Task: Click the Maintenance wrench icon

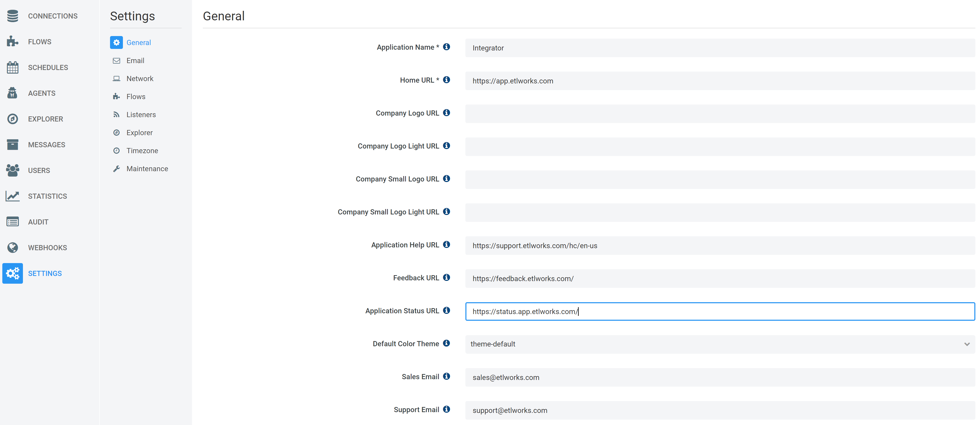Action: (x=116, y=169)
